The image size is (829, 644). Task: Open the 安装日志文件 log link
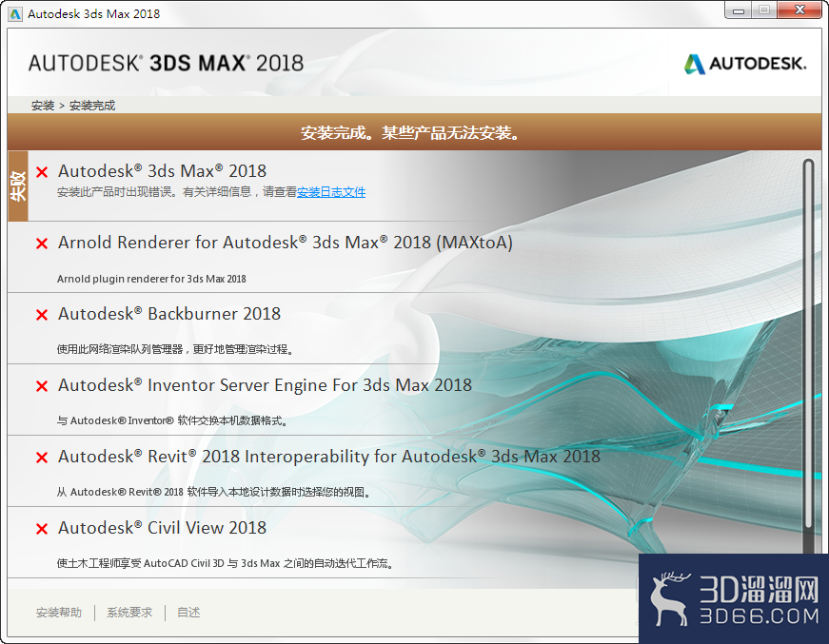[x=331, y=192]
